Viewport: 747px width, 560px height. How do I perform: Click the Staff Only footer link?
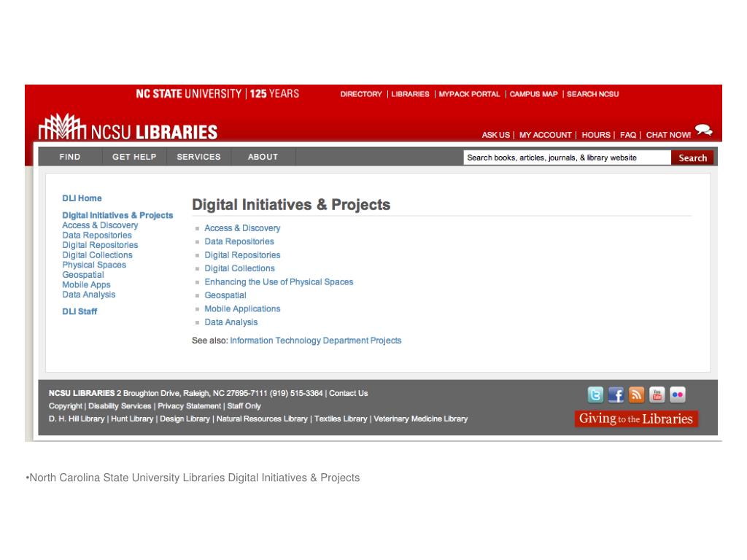pyautogui.click(x=244, y=406)
